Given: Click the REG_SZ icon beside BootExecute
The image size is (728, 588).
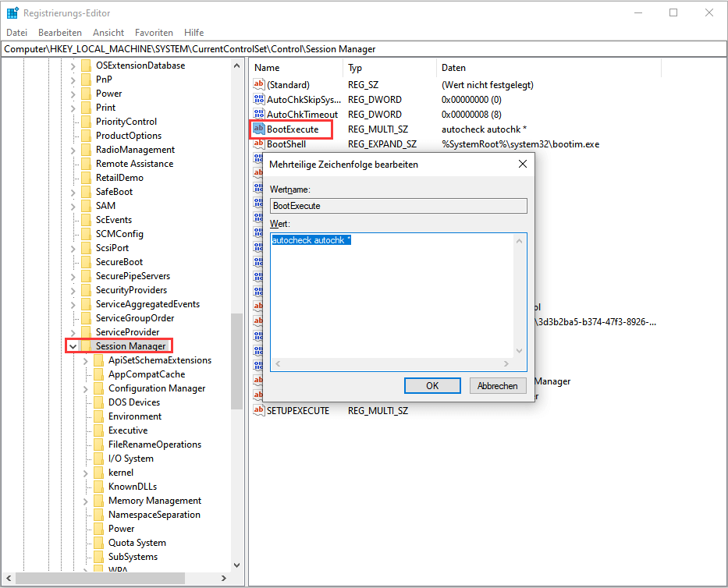Looking at the screenshot, I should (x=258, y=129).
